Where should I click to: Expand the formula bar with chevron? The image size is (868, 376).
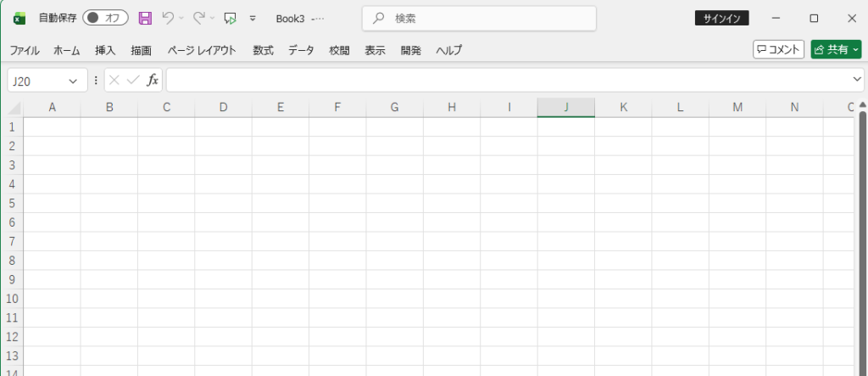point(856,80)
